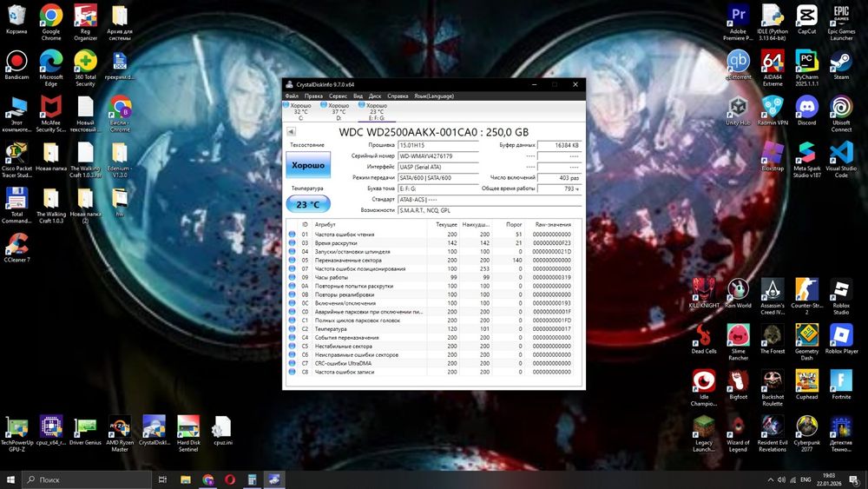Open the Диск menu
This screenshot has height=489, width=868.
(375, 96)
